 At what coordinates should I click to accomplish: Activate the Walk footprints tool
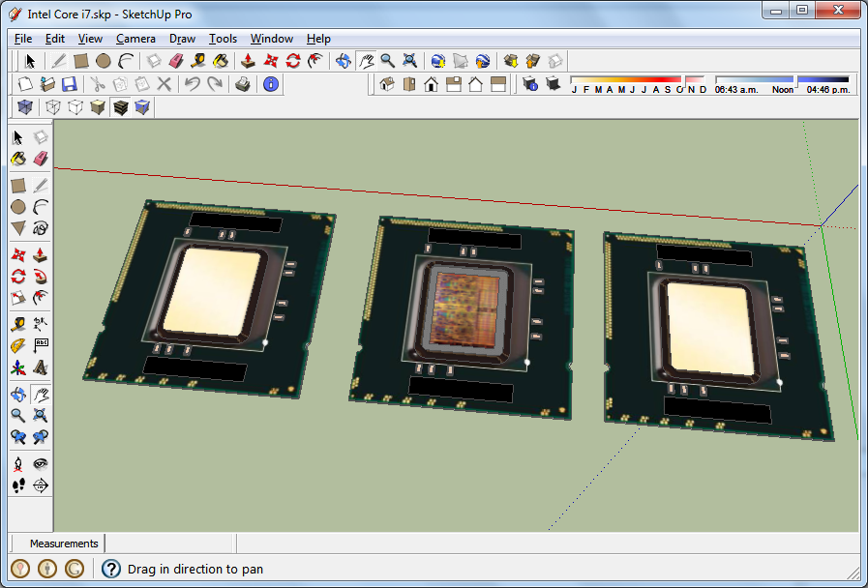tap(18, 485)
